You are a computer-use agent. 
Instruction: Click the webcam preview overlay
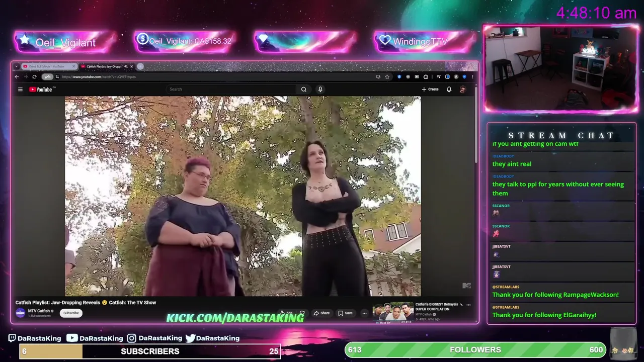pos(561,68)
